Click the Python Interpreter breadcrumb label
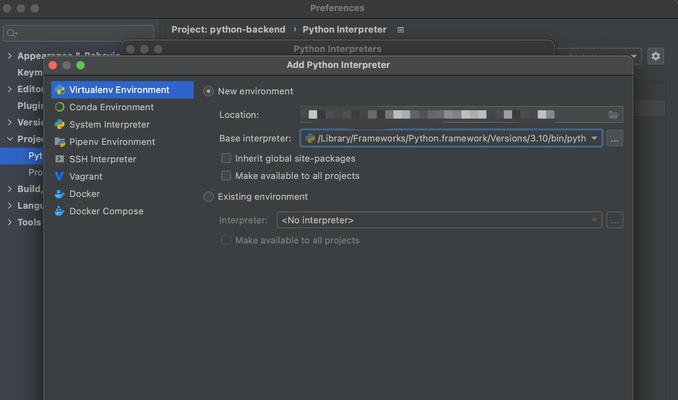The width and height of the screenshot is (678, 400). [x=344, y=29]
